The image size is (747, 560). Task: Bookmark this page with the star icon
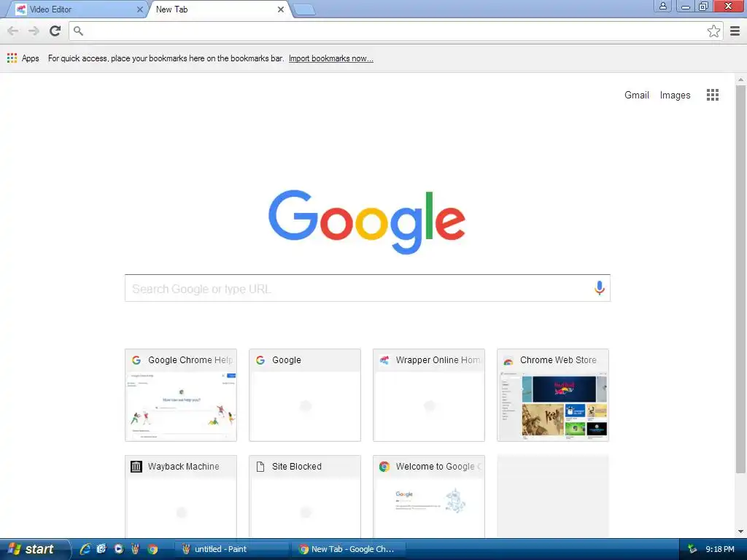click(x=713, y=31)
